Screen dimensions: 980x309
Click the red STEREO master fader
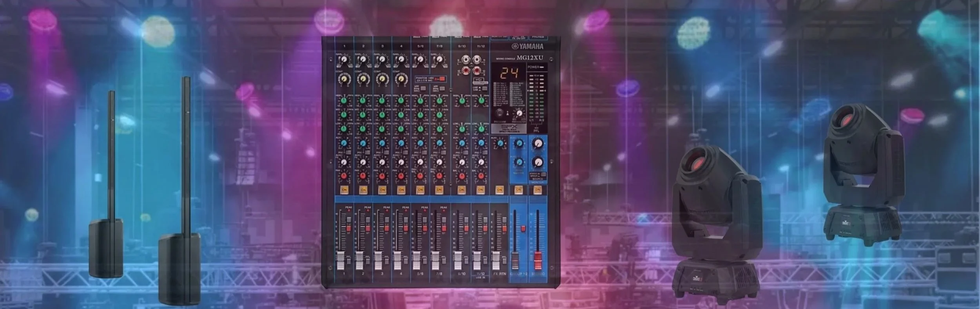click(537, 260)
